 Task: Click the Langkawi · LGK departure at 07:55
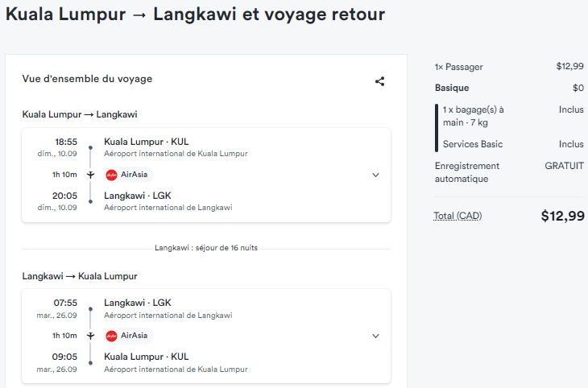168,308
